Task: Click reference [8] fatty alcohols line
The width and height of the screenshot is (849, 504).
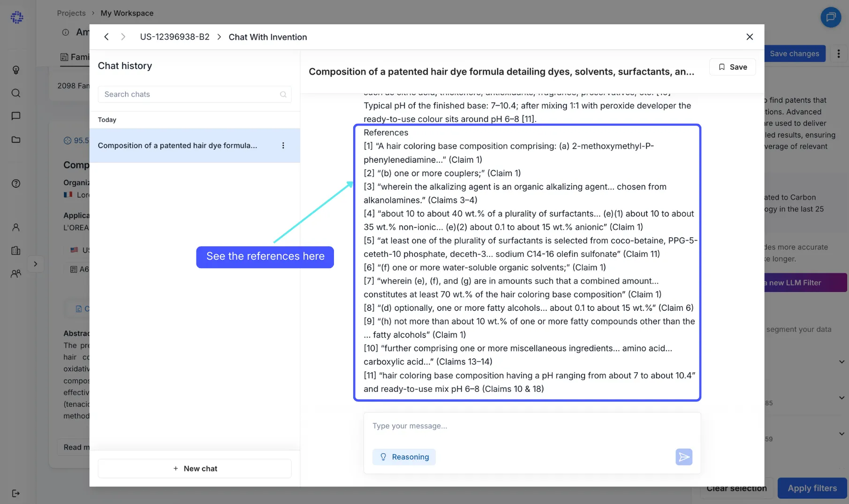Action: point(528,308)
